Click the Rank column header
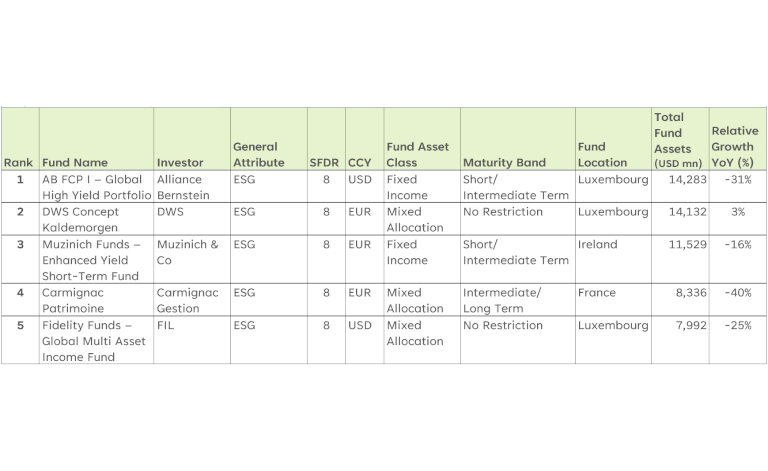 (18, 162)
